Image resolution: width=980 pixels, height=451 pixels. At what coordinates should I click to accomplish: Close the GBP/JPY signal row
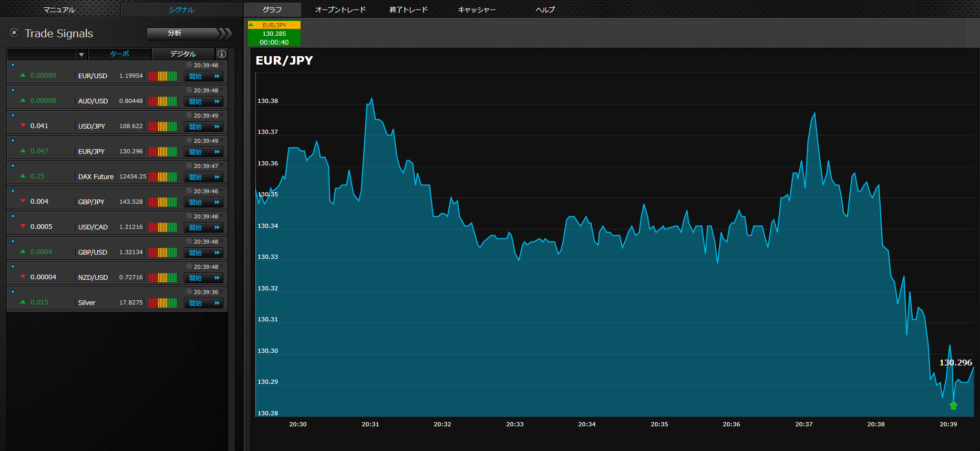222,191
